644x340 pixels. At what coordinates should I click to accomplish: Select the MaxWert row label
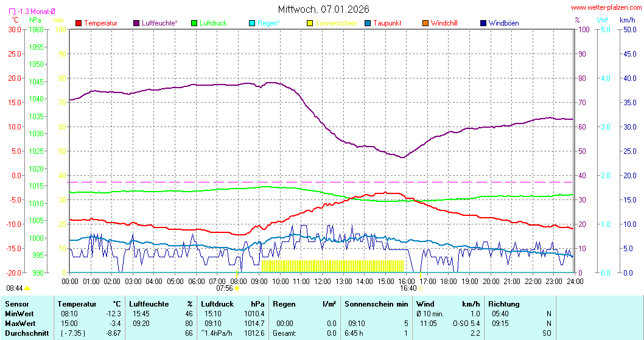tap(20, 323)
